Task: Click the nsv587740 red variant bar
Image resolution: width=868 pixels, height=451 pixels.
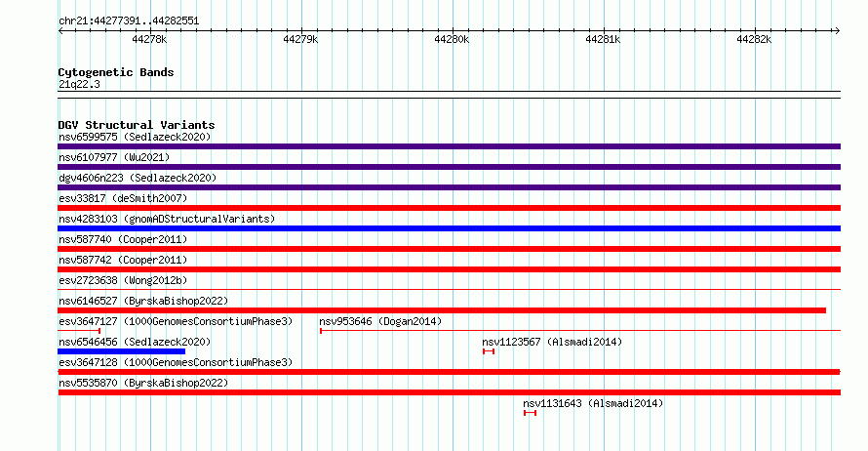Action: [x=449, y=249]
